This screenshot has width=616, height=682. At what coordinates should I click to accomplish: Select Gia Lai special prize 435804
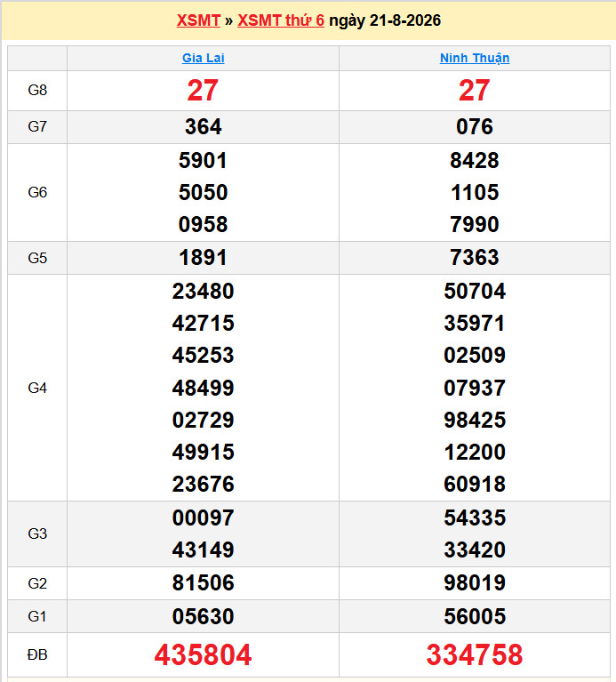coord(203,654)
